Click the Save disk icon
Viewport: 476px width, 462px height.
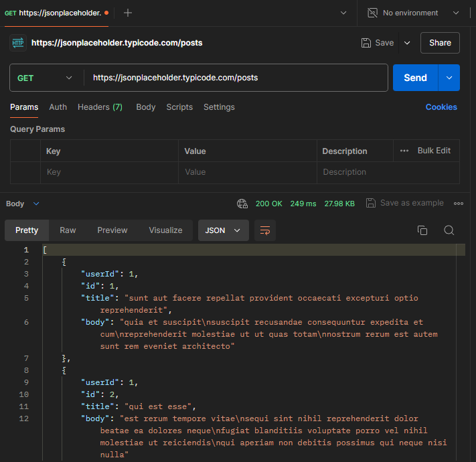(x=366, y=43)
